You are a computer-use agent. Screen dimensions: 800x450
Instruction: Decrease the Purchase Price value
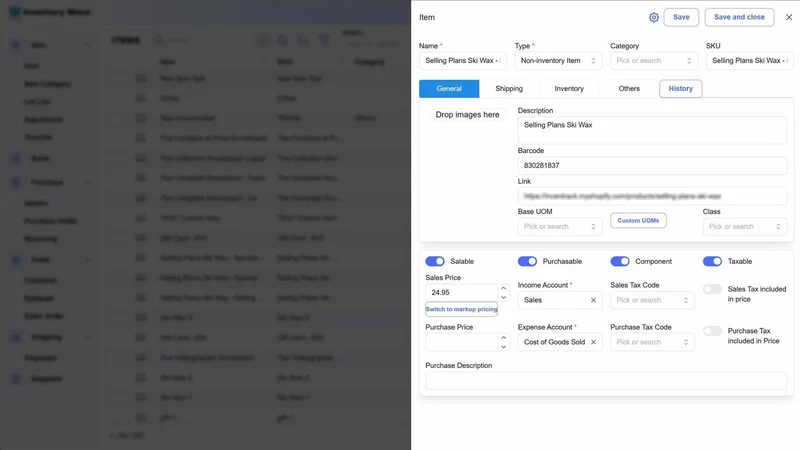tap(504, 347)
